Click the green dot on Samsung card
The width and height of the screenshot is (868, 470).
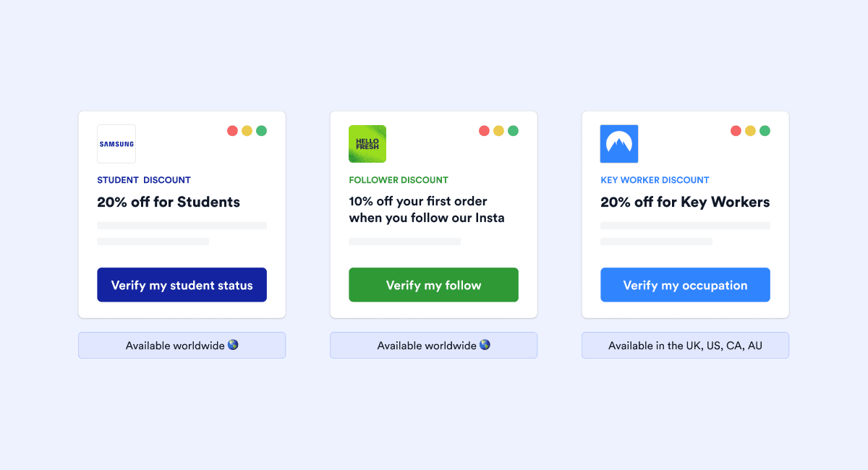[261, 131]
